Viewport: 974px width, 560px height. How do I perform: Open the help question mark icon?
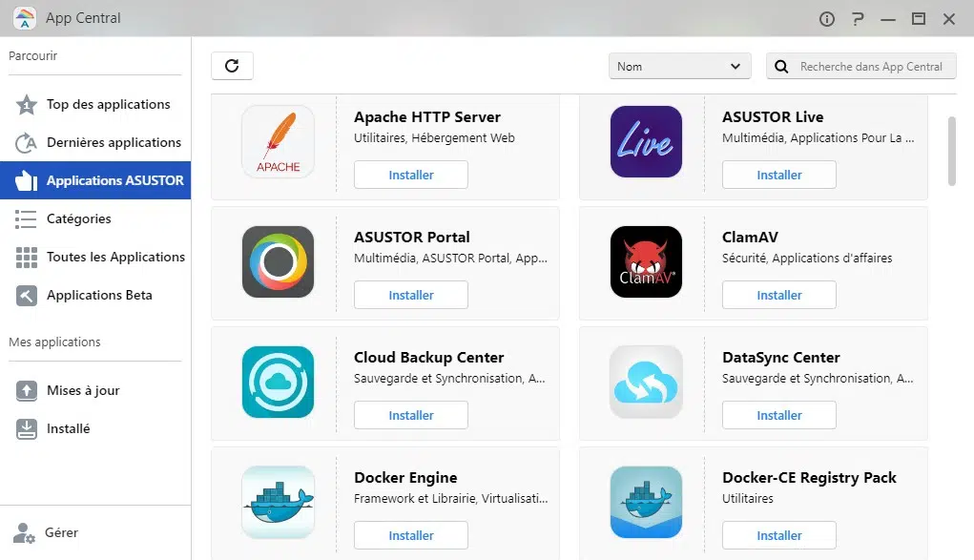858,19
